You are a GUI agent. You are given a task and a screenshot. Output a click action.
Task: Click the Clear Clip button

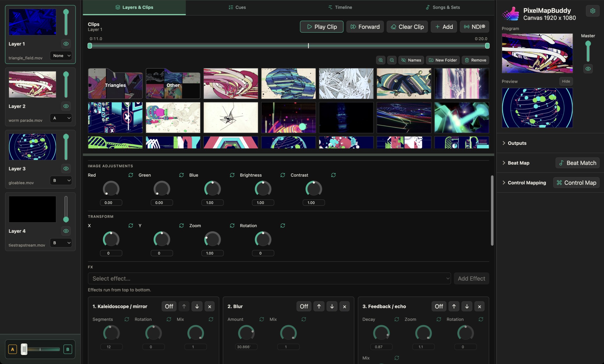click(407, 27)
